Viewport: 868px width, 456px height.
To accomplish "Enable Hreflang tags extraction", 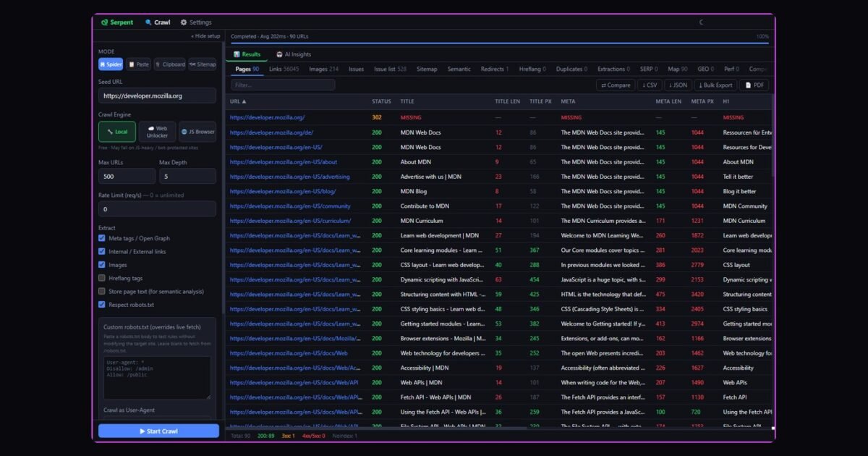I will [x=102, y=278].
